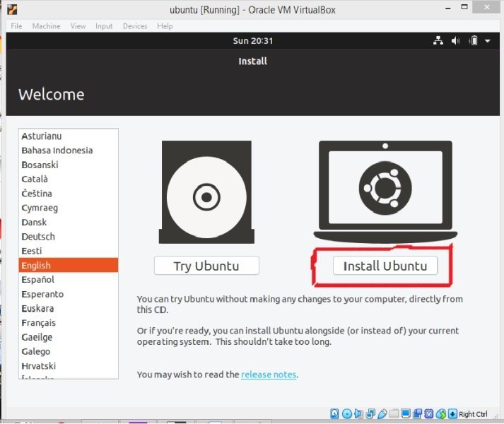Expand the system menu arrow in Ubuntu top bar
Image resolution: width=504 pixels, height=424 pixels.
(488, 41)
